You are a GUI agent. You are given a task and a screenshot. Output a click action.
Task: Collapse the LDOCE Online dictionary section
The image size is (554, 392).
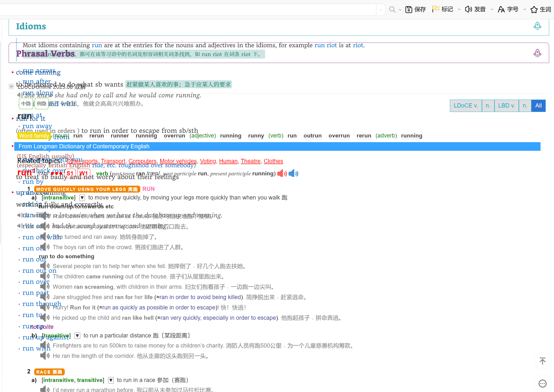11,87
